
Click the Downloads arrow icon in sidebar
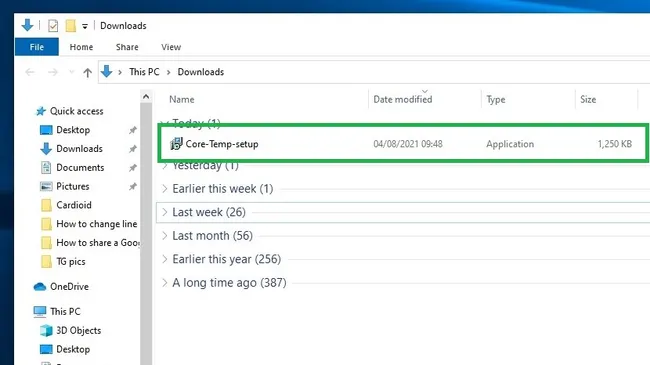coord(46,149)
